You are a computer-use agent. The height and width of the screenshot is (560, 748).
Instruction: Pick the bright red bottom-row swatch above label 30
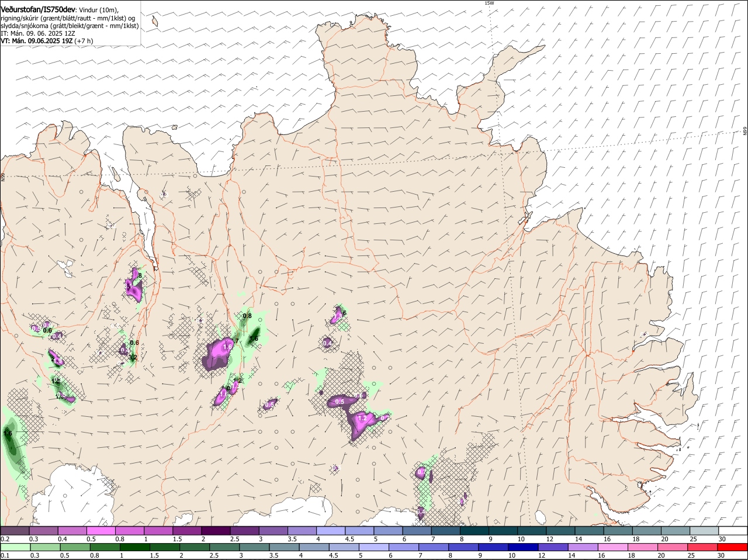733,547
